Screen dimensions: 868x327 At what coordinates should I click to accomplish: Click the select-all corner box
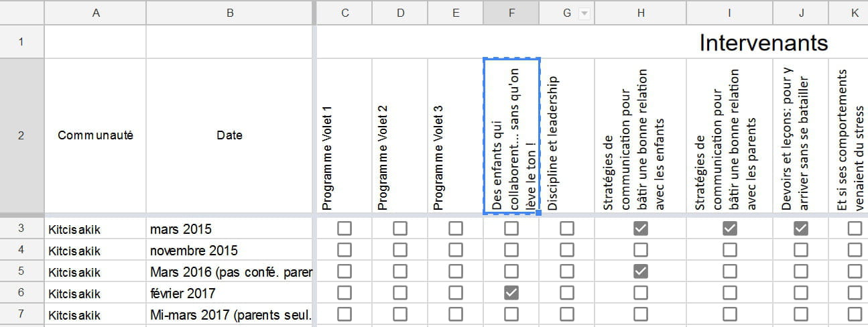tap(21, 13)
